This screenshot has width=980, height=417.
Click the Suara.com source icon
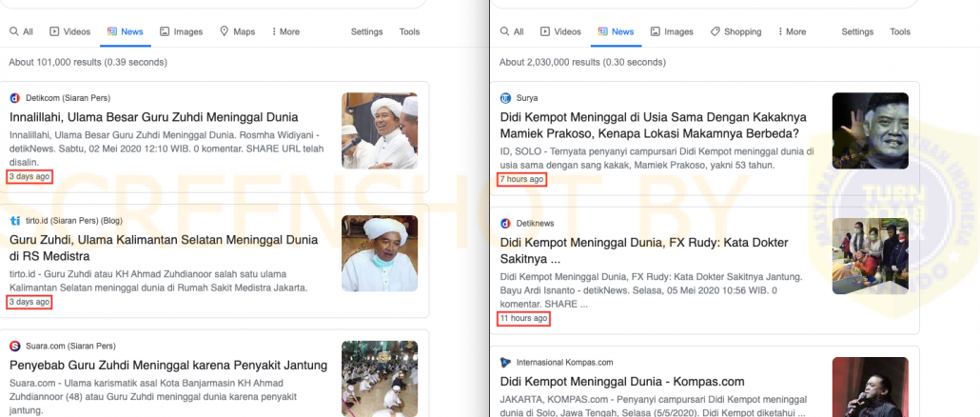pos(15,346)
